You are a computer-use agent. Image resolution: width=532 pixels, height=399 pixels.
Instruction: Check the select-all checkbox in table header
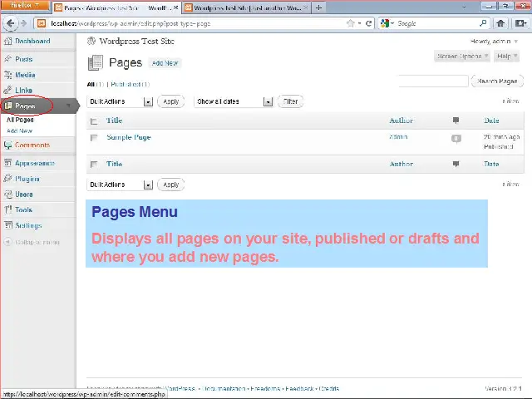94,121
